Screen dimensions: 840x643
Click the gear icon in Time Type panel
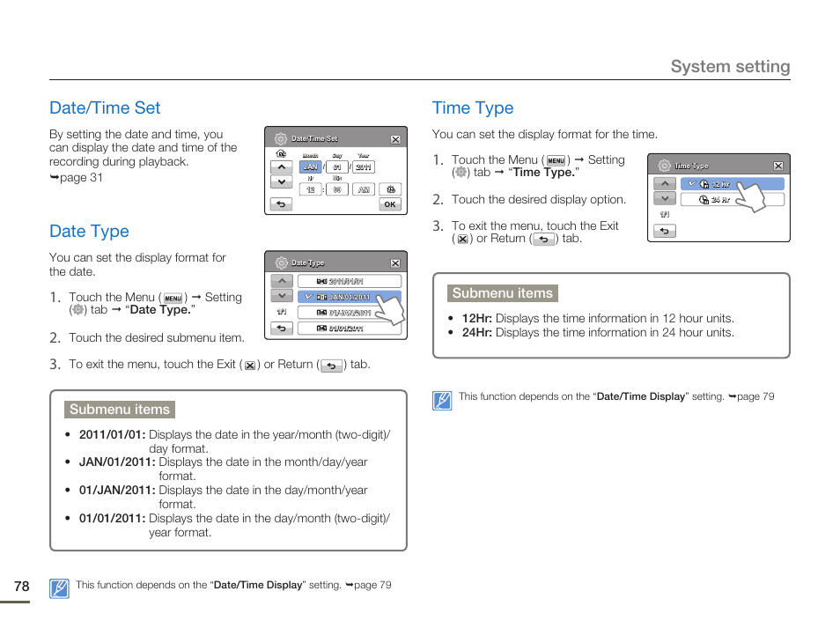[x=664, y=166]
